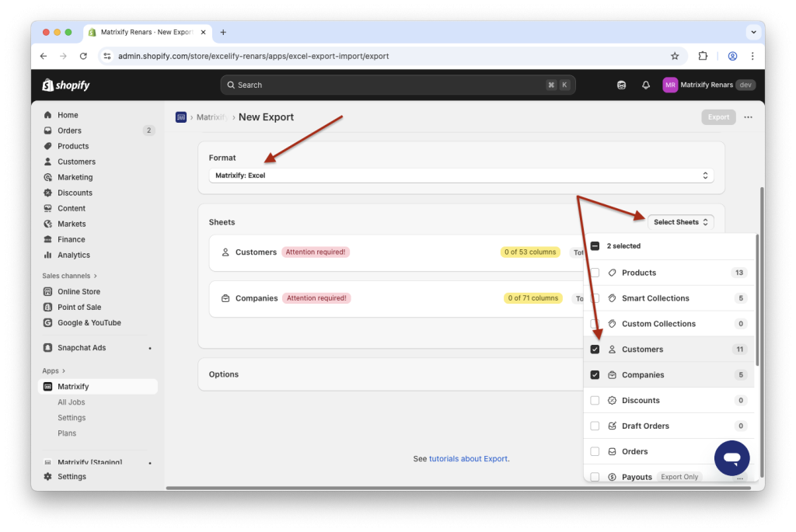Click the Shopify logo
Viewport: 796px width, 532px height.
coord(66,85)
